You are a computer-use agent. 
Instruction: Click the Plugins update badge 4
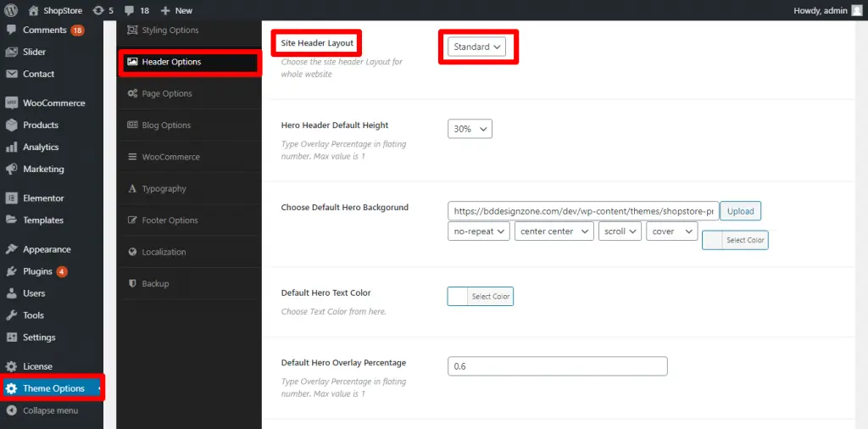click(x=62, y=272)
